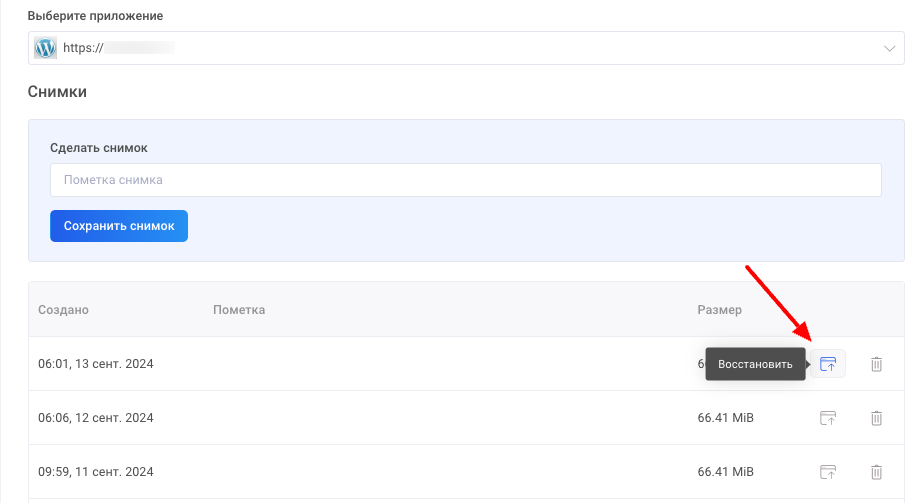Click the 'Размер' column header
Image resolution: width=910 pixels, height=503 pixels.
point(719,310)
